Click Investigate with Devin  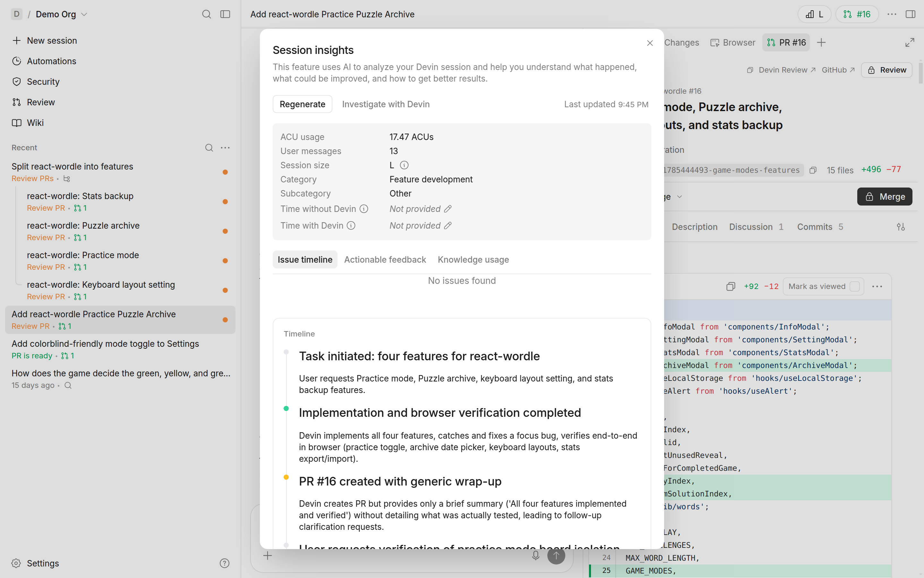pyautogui.click(x=386, y=104)
